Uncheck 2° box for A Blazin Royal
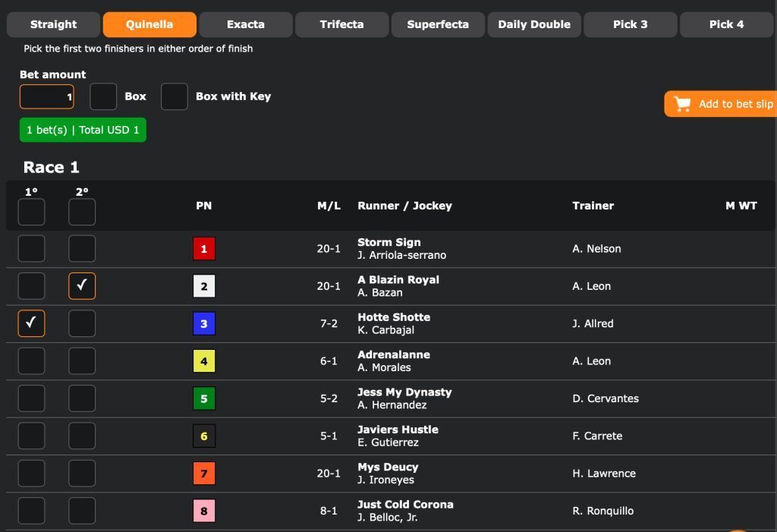 point(82,286)
